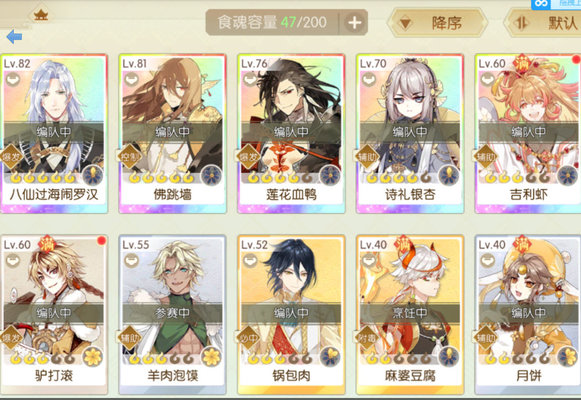Tap the 参赛中 label on 羊肉泡馍
This screenshot has height=400, width=581.
point(173,313)
